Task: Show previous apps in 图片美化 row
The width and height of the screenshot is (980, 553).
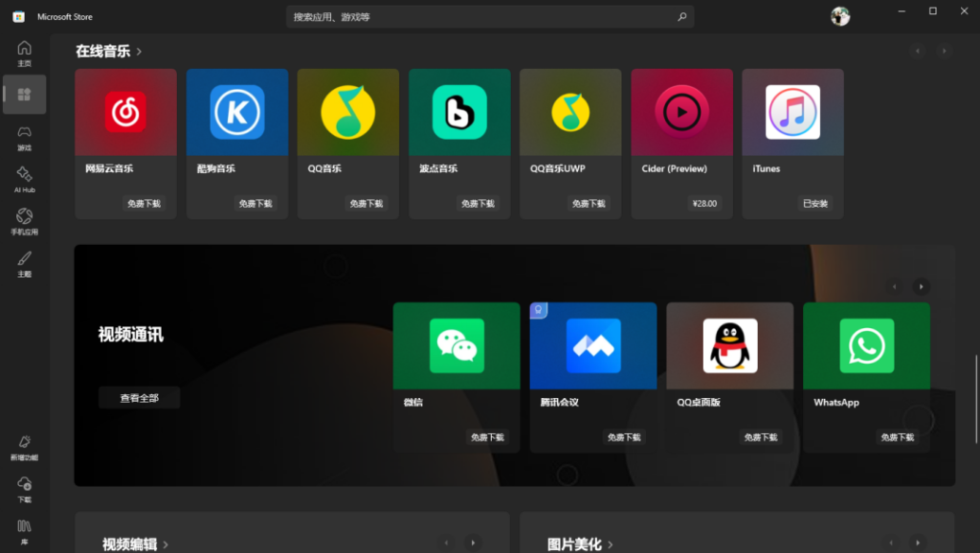Action: pos(891,542)
